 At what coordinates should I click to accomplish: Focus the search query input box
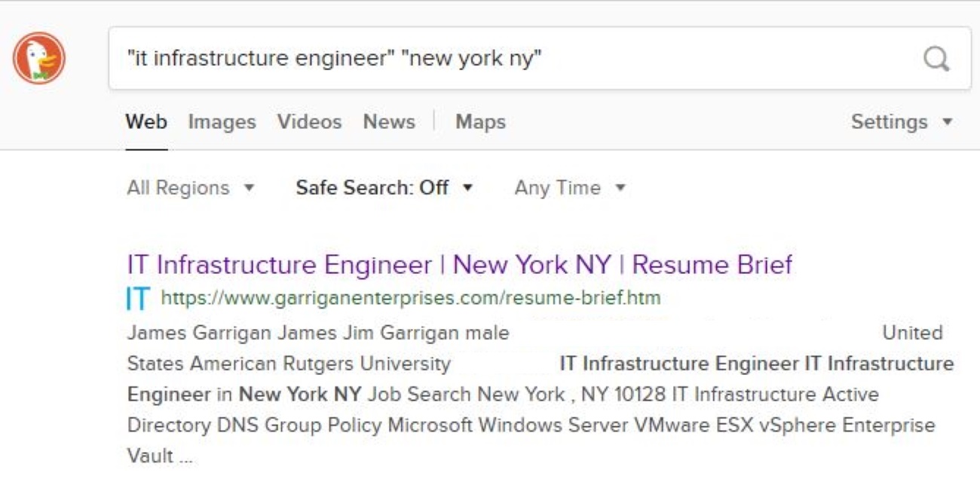tap(513, 58)
